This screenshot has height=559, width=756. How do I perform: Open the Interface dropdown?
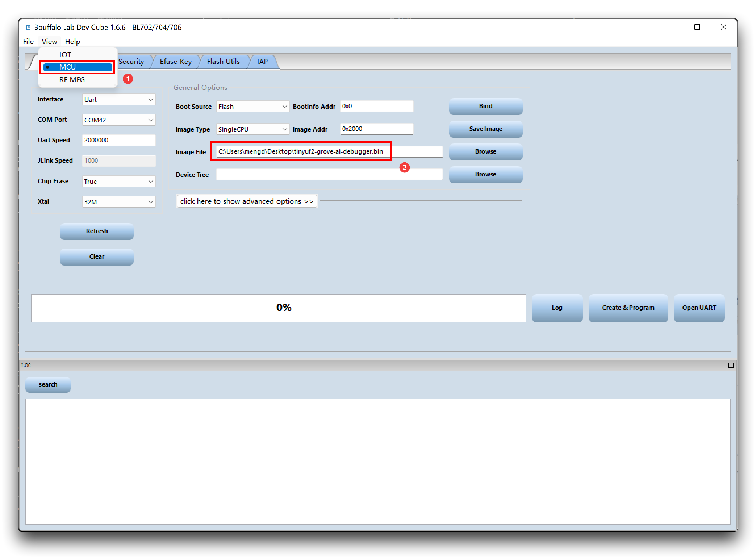pos(119,99)
